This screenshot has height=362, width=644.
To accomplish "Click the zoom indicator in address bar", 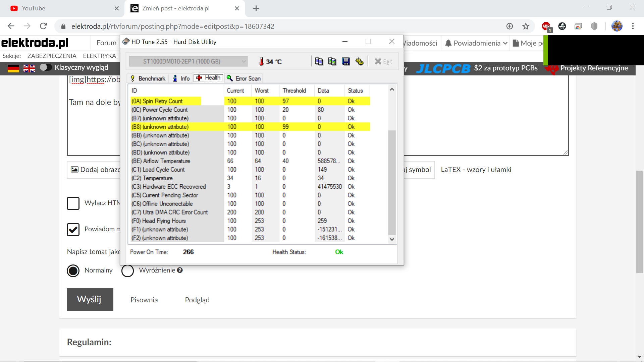I will point(509,26).
